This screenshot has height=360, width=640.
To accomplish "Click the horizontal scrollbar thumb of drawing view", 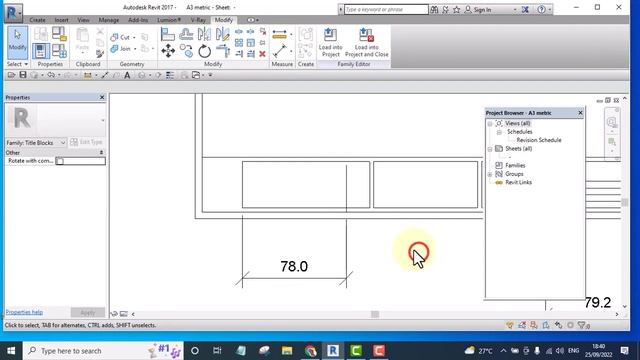I will coord(375,314).
